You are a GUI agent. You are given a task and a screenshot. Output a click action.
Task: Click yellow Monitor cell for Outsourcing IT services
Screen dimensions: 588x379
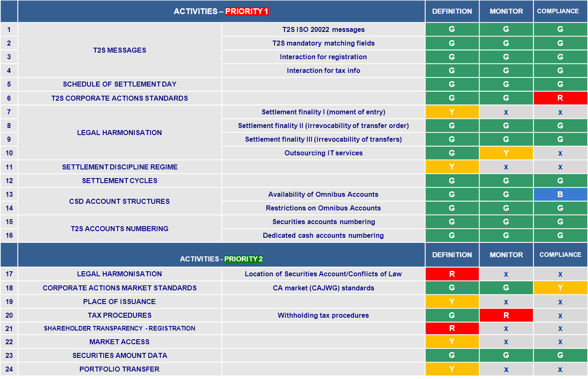(x=506, y=153)
